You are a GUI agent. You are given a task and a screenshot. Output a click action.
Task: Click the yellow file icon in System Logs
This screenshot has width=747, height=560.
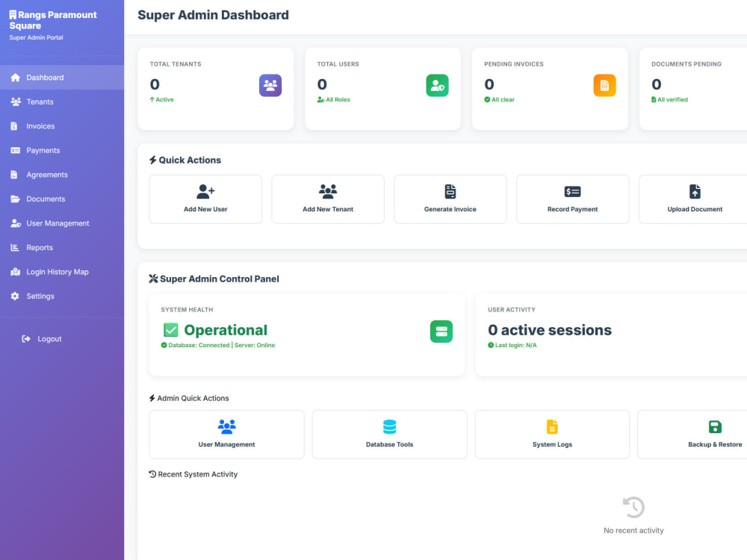(552, 426)
